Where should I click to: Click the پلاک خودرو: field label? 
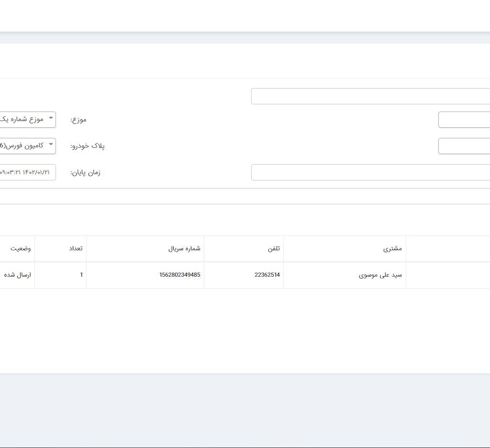pyautogui.click(x=88, y=146)
